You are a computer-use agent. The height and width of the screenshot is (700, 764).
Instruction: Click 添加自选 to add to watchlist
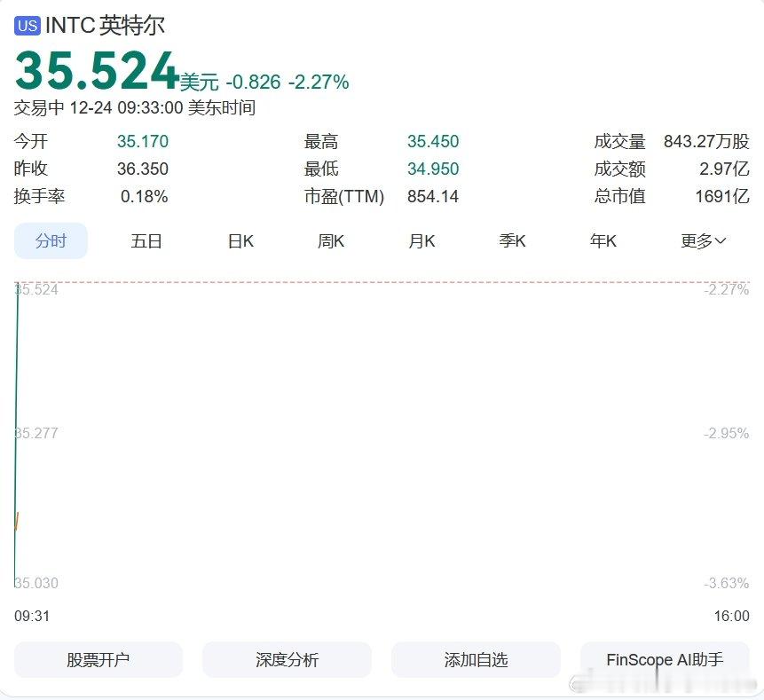476,659
